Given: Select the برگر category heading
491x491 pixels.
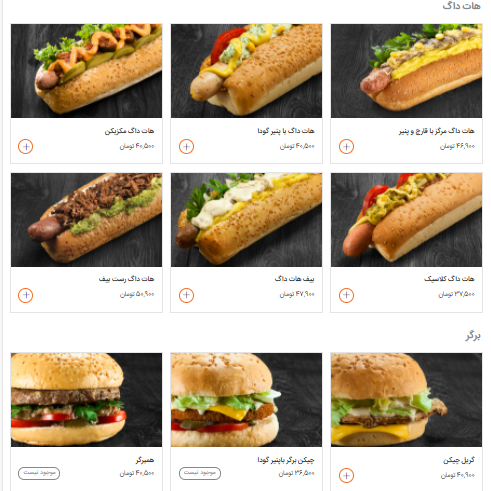Looking at the screenshot, I should pos(473,336).
